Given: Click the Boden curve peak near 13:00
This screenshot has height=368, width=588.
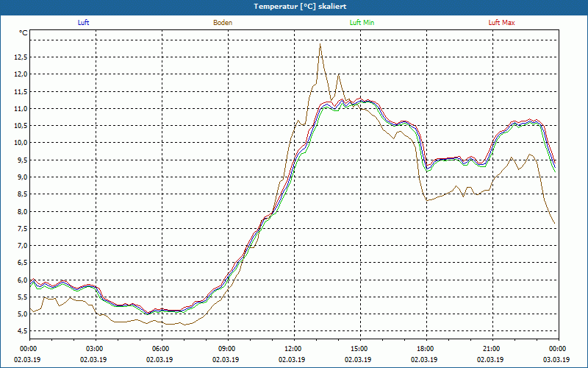Looking at the screenshot, I should point(320,44).
